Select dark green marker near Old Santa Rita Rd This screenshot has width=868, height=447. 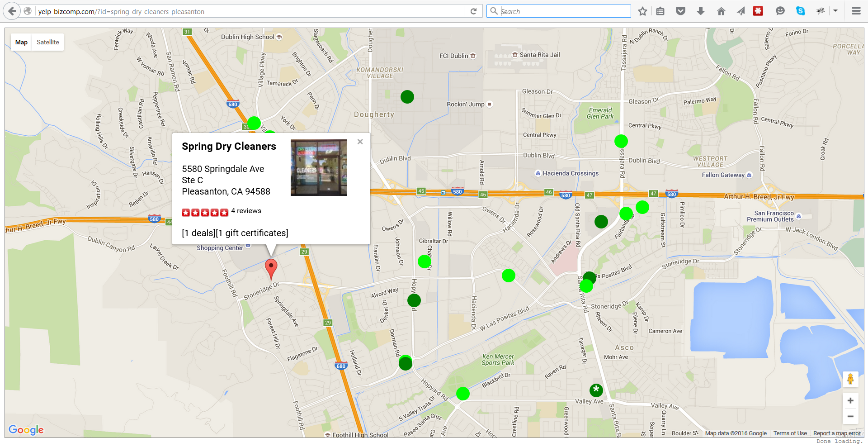tap(601, 222)
